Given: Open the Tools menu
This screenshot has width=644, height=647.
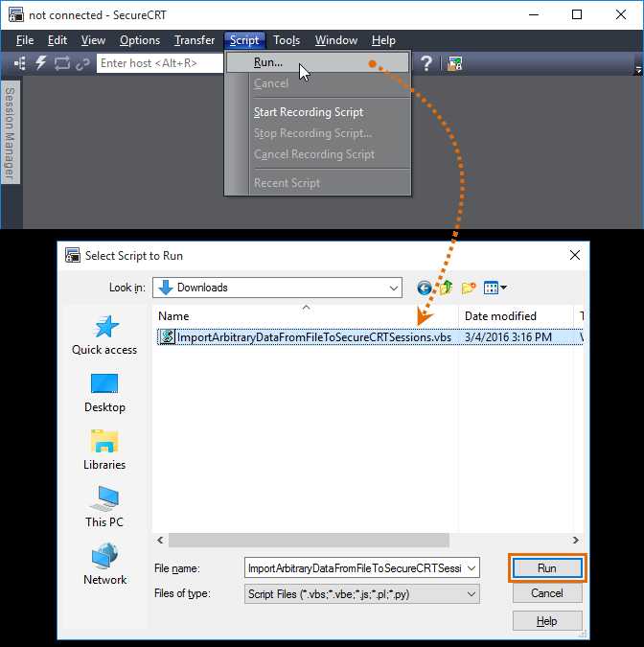Looking at the screenshot, I should [287, 40].
